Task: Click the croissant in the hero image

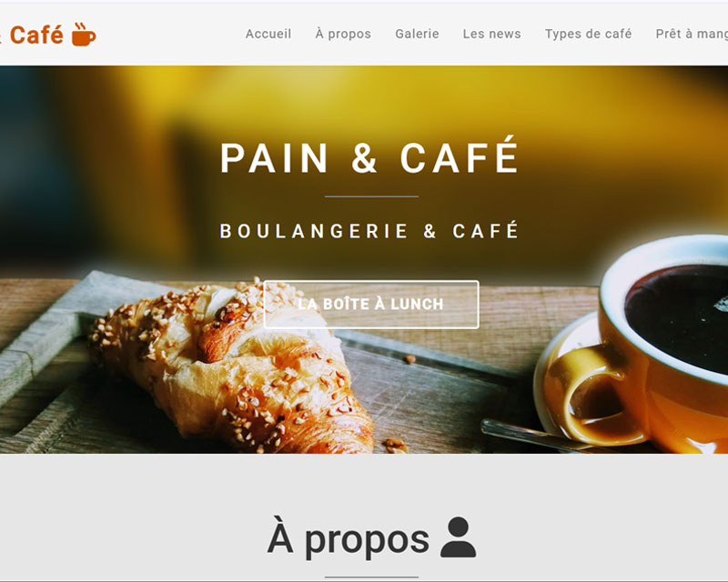Action: [232, 366]
